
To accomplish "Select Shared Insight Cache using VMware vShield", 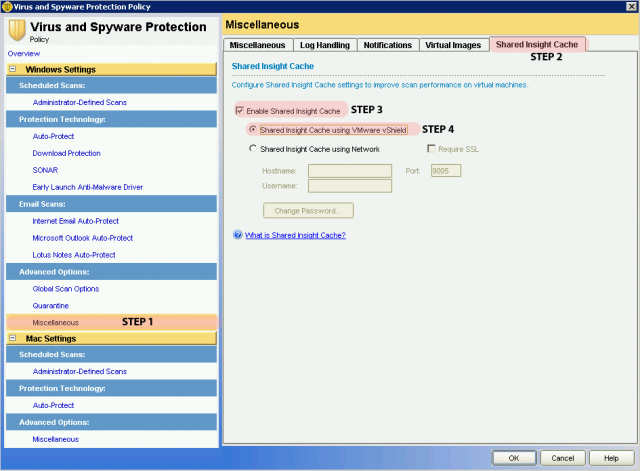I will (253, 130).
